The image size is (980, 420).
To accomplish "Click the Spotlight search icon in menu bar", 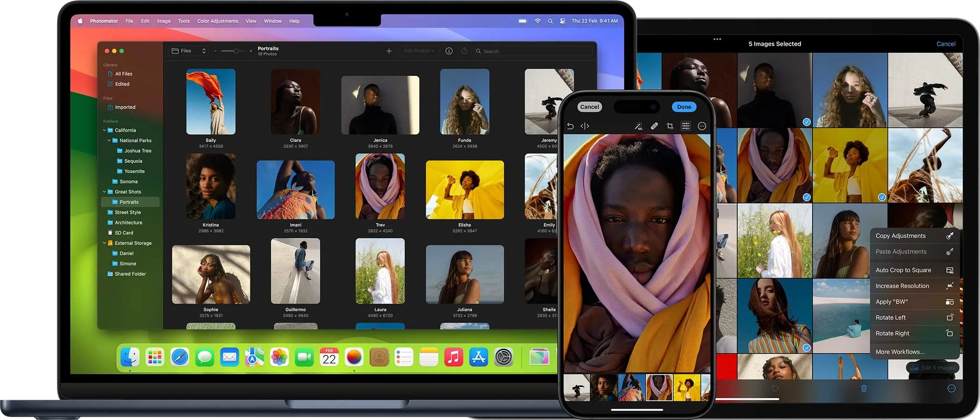I will pyautogui.click(x=550, y=21).
